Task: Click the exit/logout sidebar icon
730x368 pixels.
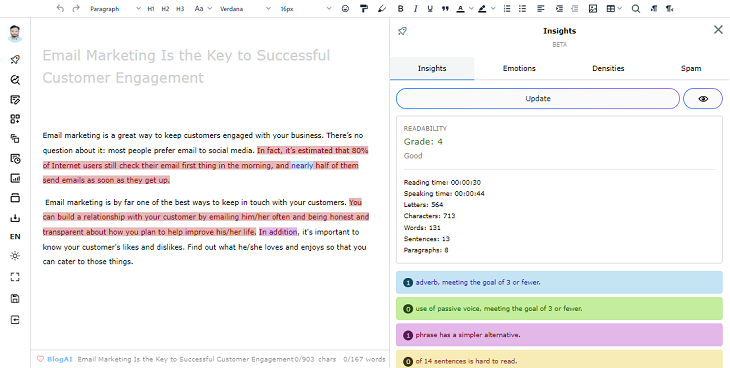Action: pos(15,320)
